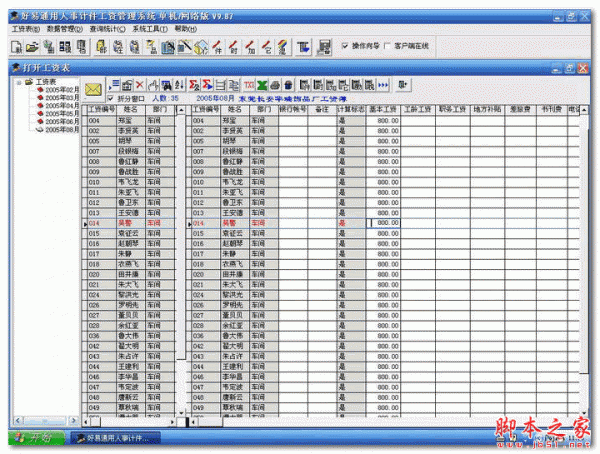The width and height of the screenshot is (600, 454).
Task: Select the 2005年02月 tree item
Action: pos(62,90)
